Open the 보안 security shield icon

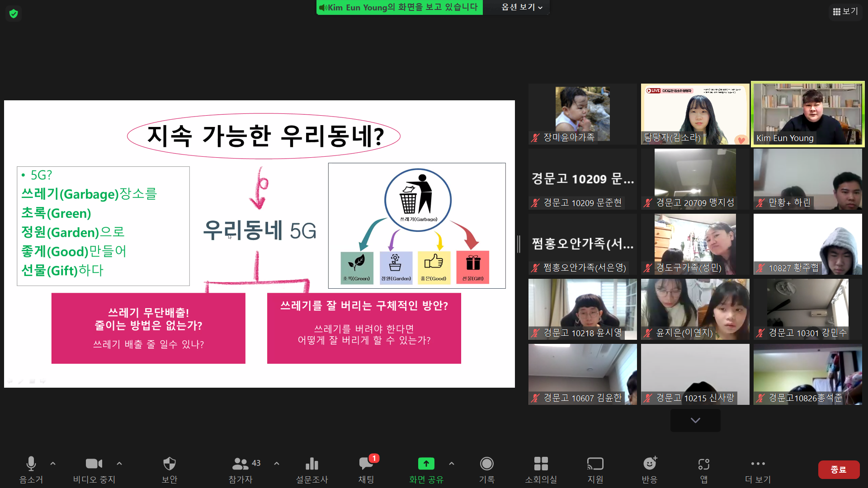pos(169,464)
